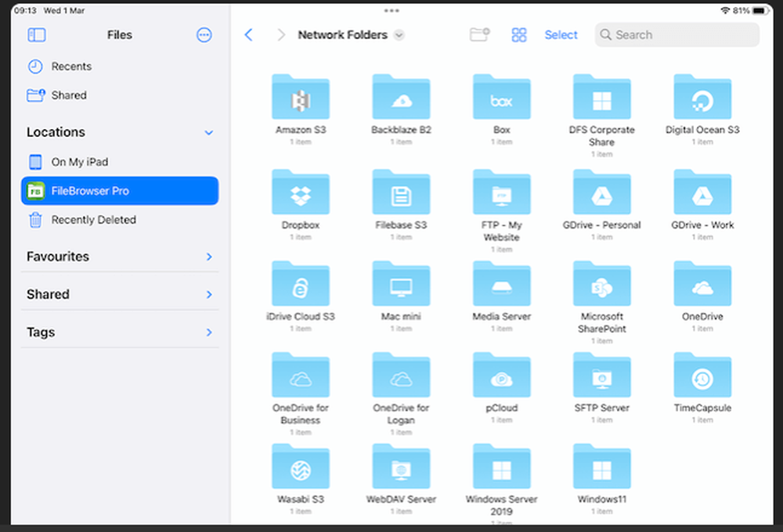Tap the "Wed 1 Mar" date
The image size is (783, 532).
64,10
